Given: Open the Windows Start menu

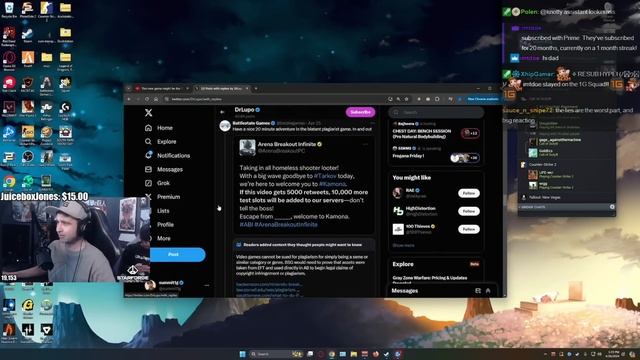Looking at the screenshot, I should [242, 354].
